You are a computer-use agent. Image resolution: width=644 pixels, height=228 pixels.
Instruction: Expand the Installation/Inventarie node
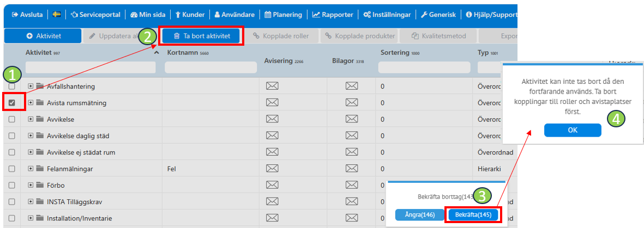[31, 218]
